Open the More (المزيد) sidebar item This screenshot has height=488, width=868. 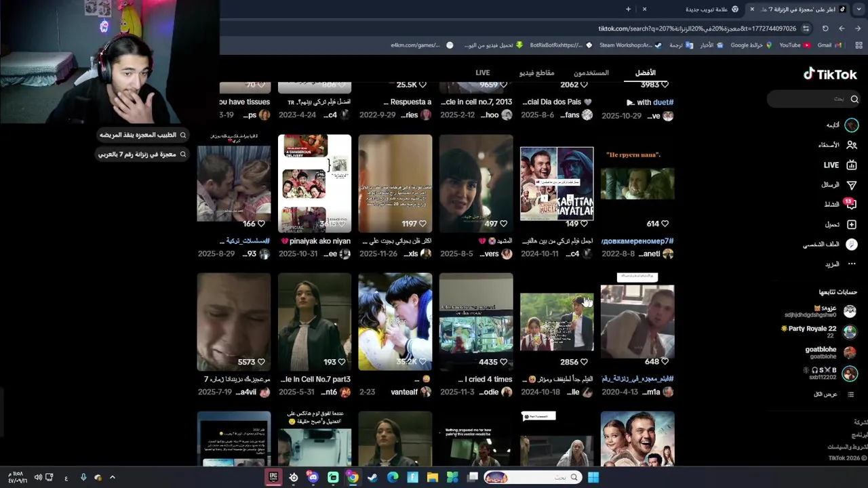pyautogui.click(x=841, y=264)
